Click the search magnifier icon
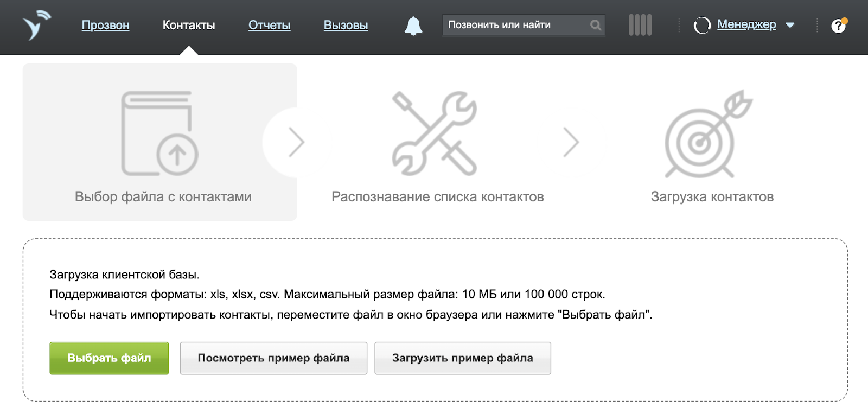 click(x=595, y=25)
